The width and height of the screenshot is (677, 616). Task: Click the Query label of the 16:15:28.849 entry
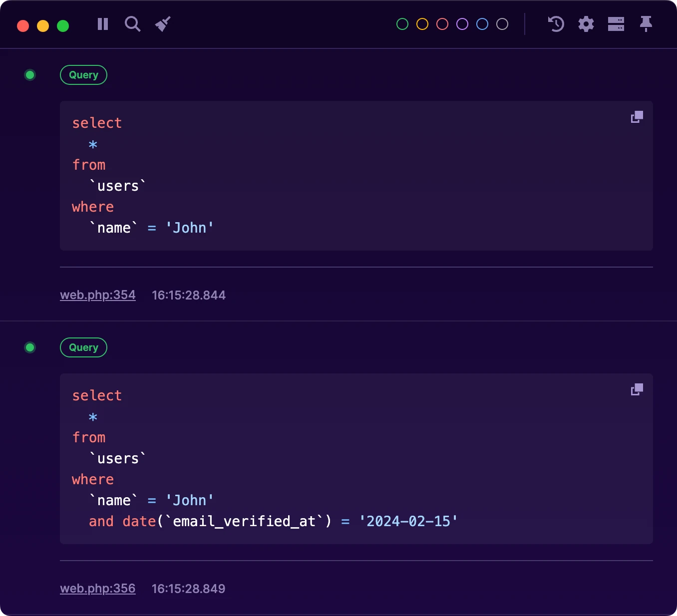click(83, 347)
